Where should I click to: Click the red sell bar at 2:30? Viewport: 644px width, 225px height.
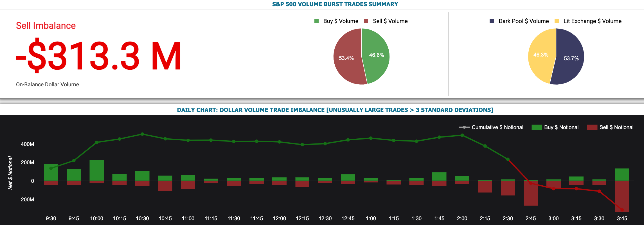point(508,188)
